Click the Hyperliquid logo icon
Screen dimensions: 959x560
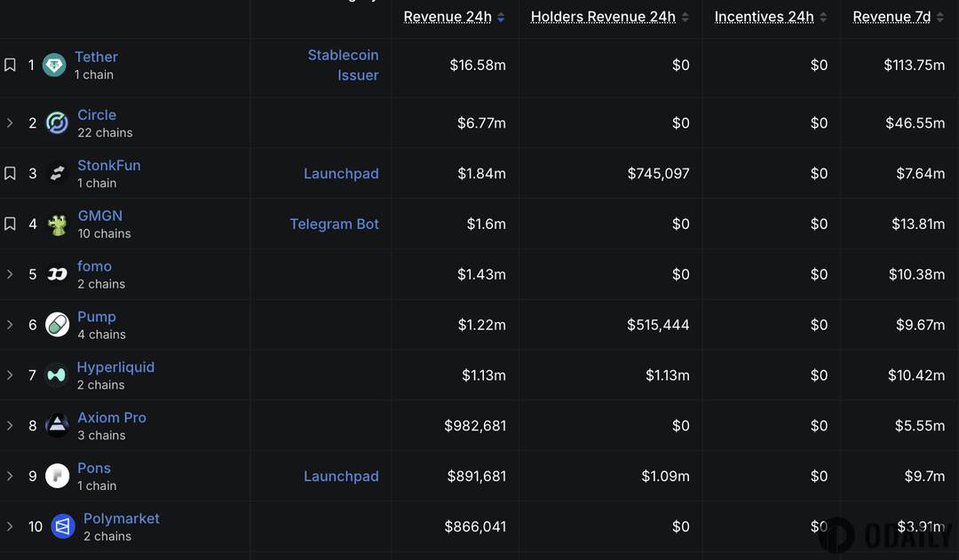pyautogui.click(x=57, y=375)
